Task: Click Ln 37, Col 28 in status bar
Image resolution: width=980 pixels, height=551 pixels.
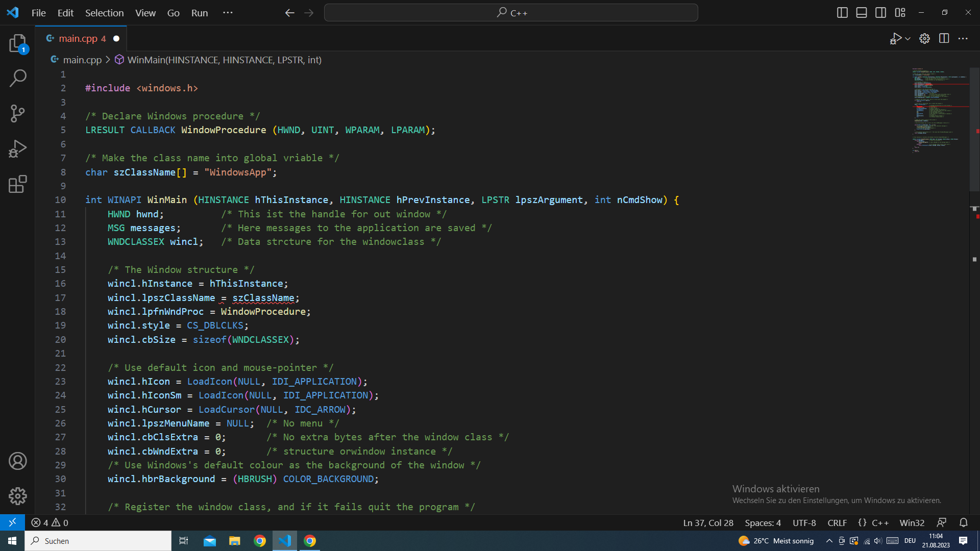Action: [708, 522]
